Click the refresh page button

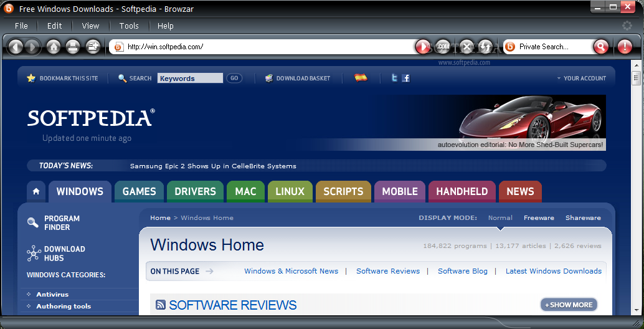[485, 47]
